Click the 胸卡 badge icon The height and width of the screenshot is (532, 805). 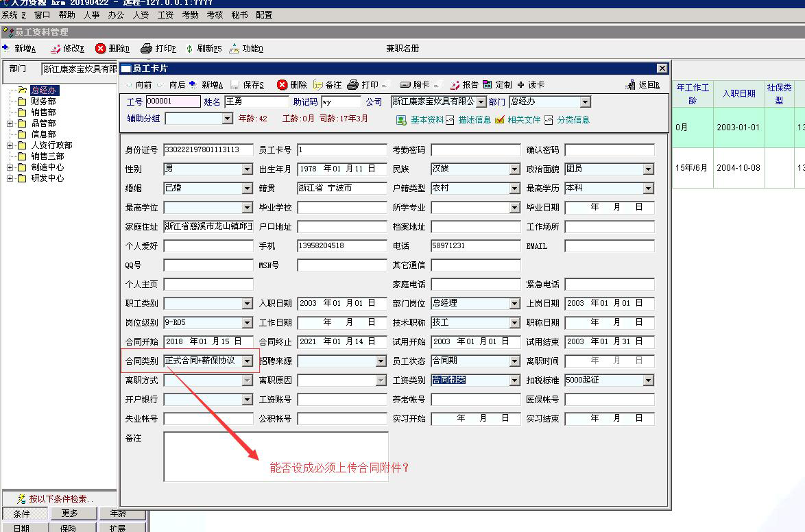click(405, 85)
